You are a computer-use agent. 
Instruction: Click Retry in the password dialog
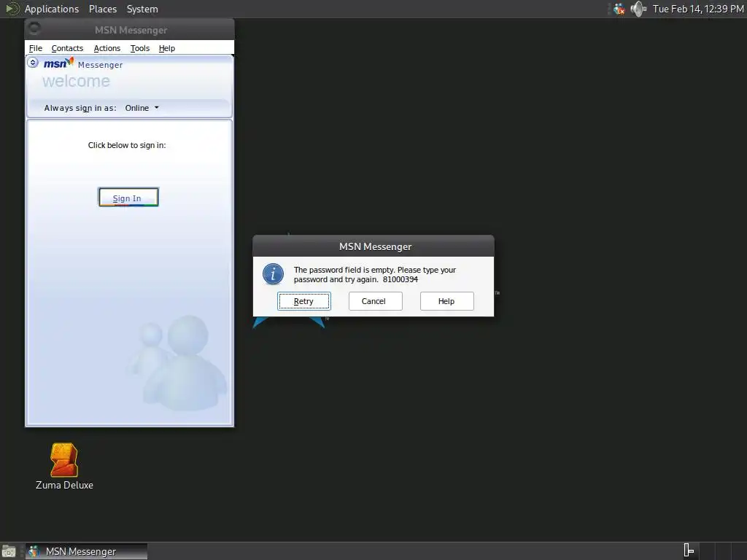pos(304,301)
